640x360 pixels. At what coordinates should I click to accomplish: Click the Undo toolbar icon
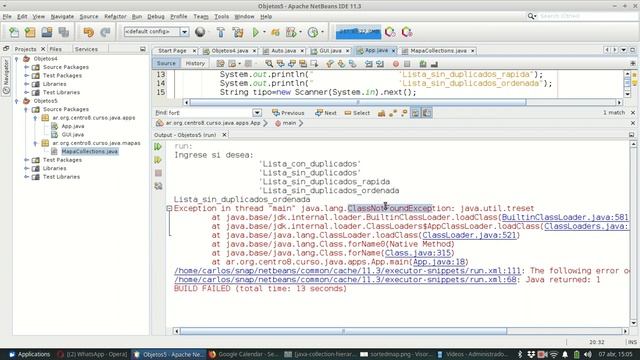coord(89,32)
